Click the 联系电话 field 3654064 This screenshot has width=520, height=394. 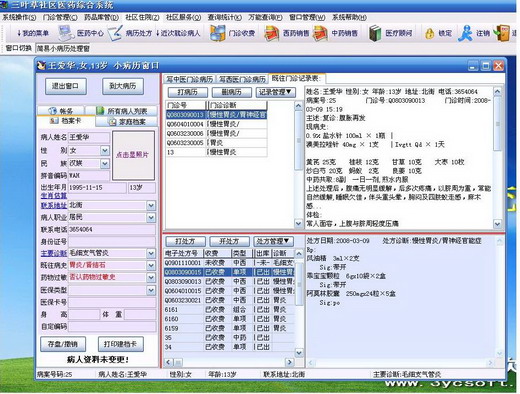(112, 229)
